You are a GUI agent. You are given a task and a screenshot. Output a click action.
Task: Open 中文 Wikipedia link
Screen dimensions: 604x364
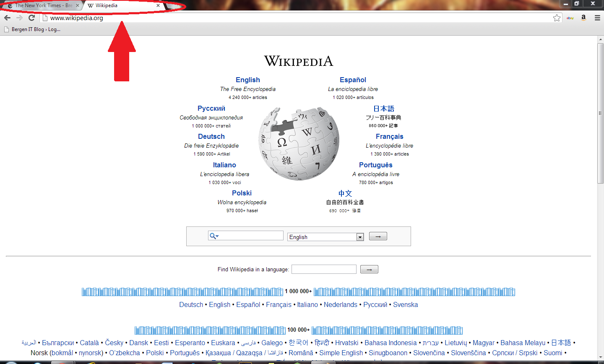point(345,193)
